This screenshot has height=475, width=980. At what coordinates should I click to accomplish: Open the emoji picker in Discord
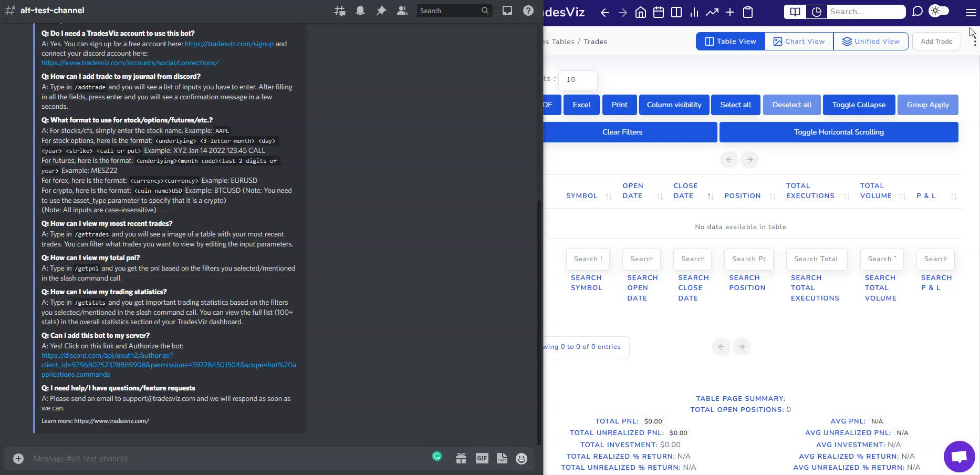pyautogui.click(x=522, y=459)
